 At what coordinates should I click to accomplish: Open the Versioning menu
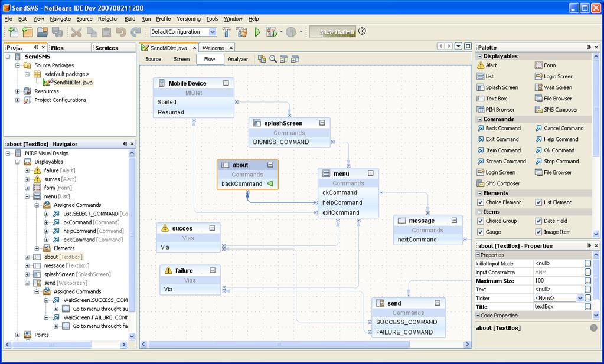[x=189, y=19]
